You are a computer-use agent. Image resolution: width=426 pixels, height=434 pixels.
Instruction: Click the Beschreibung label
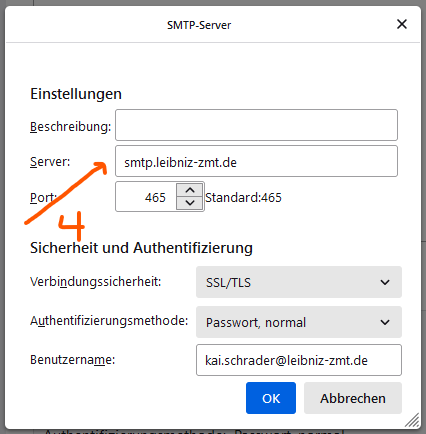[x=70, y=127]
